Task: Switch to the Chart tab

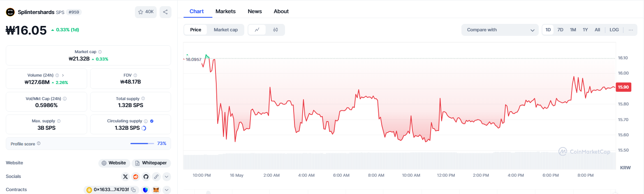Action: (197, 12)
